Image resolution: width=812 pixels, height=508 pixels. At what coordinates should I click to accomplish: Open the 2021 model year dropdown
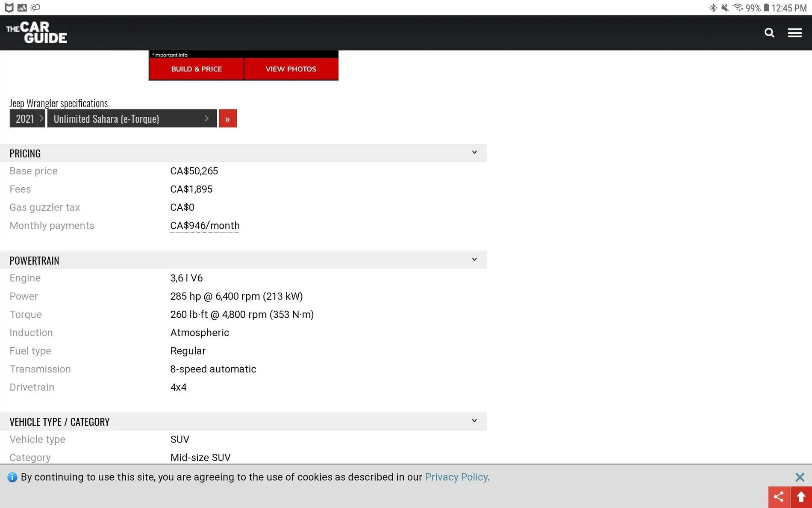coord(27,118)
